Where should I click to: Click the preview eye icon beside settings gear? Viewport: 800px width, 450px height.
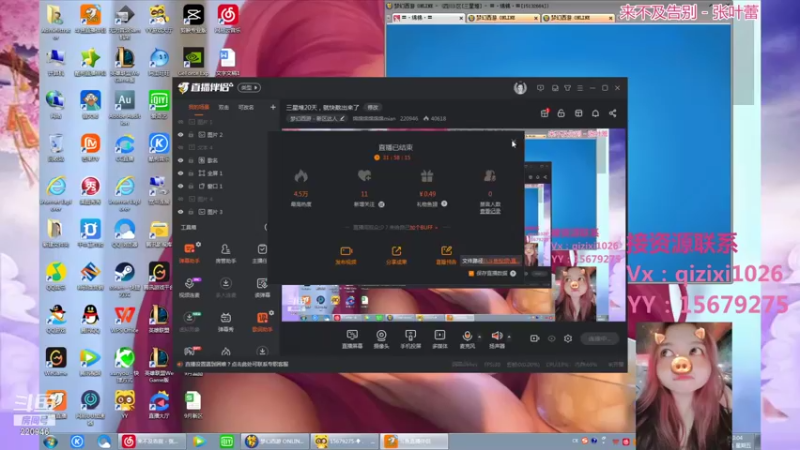552,338
